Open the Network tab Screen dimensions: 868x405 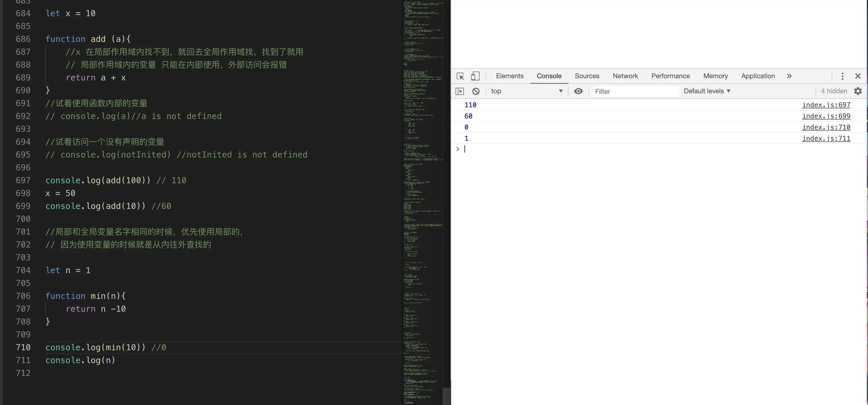[625, 76]
